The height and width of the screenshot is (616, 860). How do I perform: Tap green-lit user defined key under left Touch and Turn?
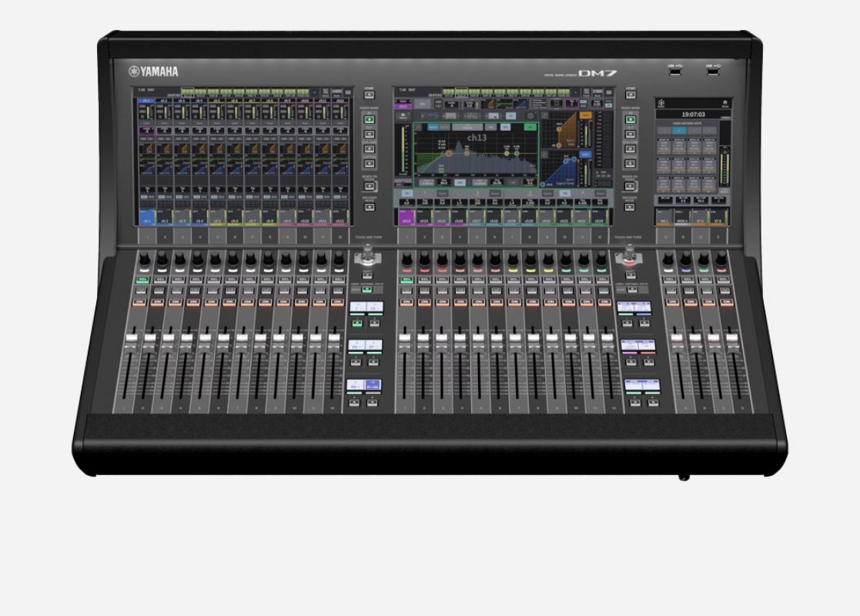pyautogui.click(x=367, y=289)
